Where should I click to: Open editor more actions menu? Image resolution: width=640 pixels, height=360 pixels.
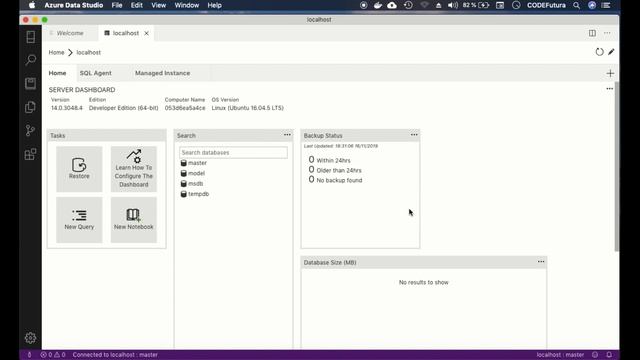pos(607,33)
